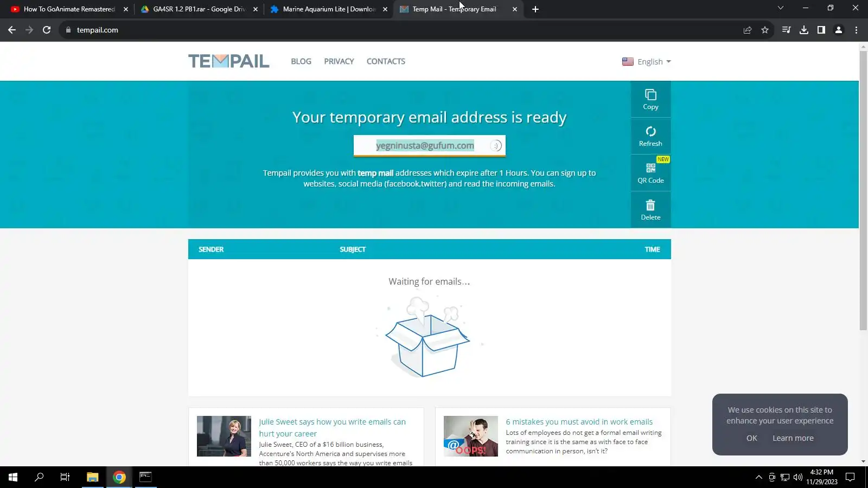The width and height of the screenshot is (868, 488).
Task: Expand Chrome tab search chevron
Action: pos(781,8)
